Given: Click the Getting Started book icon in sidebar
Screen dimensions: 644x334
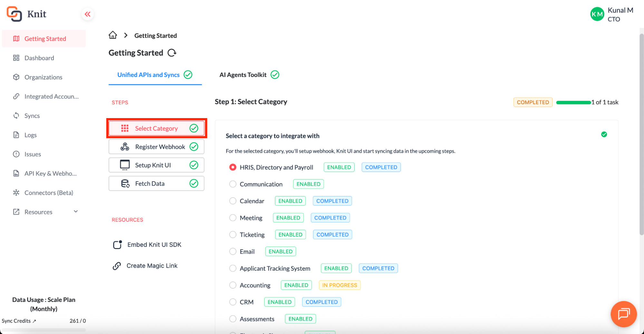Looking at the screenshot, I should click(16, 39).
